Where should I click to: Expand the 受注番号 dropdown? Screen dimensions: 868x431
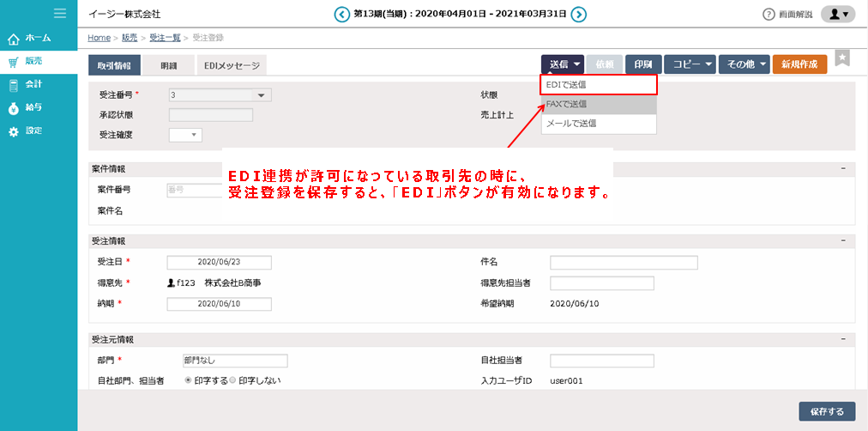pos(261,95)
